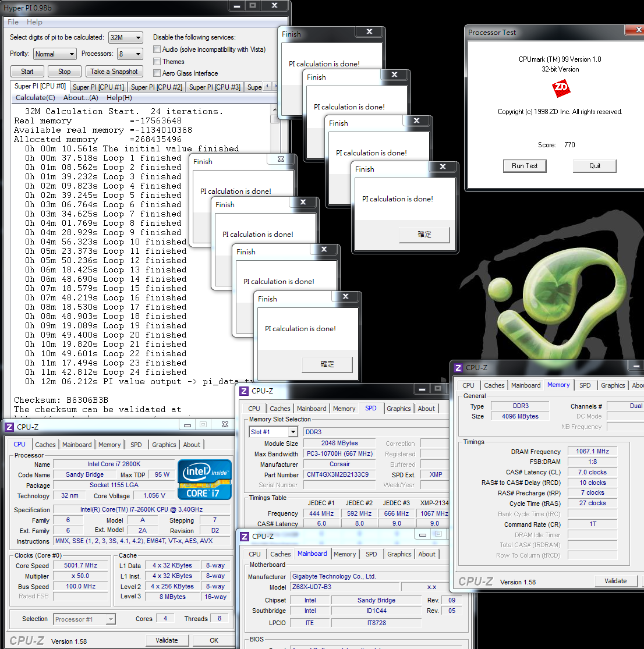644x649 pixels.
Task: Open the Slot #1 memory slot dropdown
Action: [x=273, y=432]
